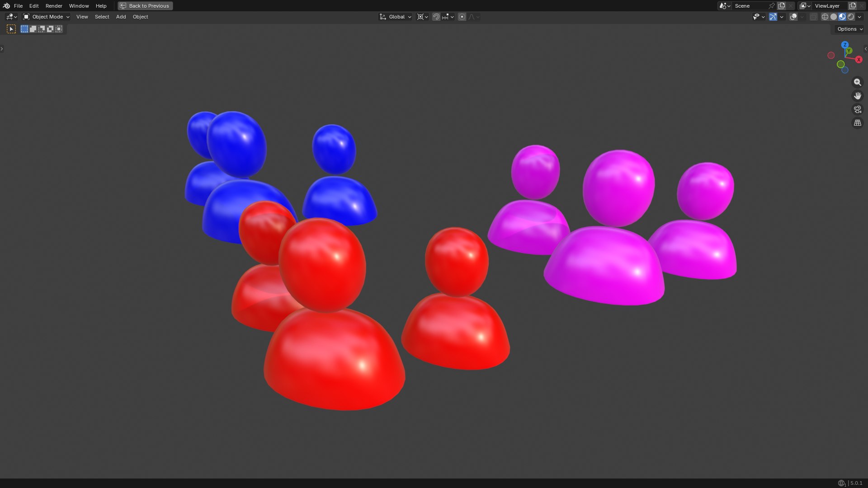Select the Tweak select tool icon
868x488 pixels.
click(11, 29)
